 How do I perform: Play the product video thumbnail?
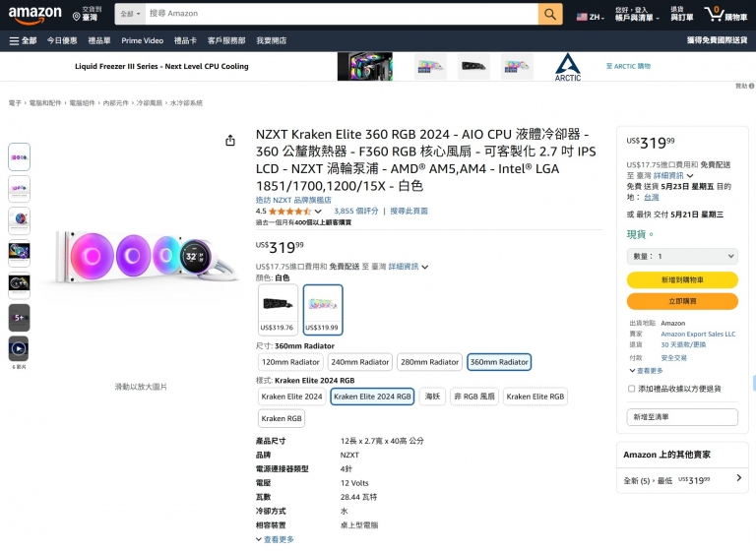[x=19, y=348]
